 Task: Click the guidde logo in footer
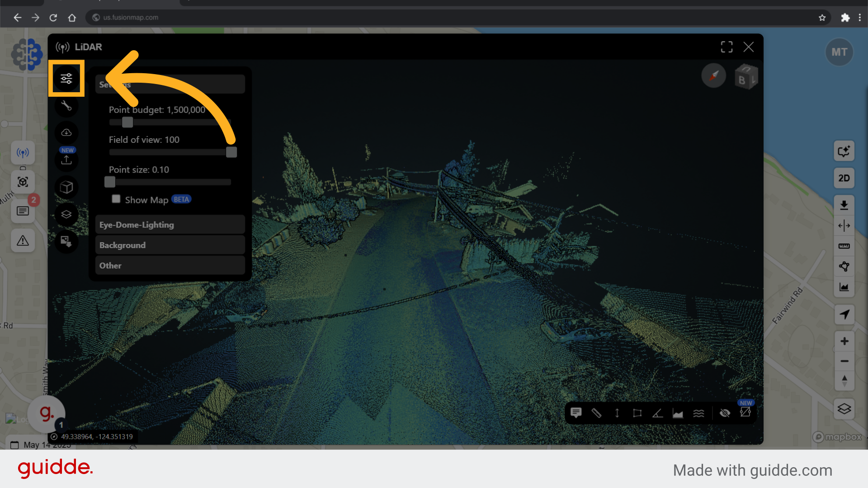tap(56, 468)
